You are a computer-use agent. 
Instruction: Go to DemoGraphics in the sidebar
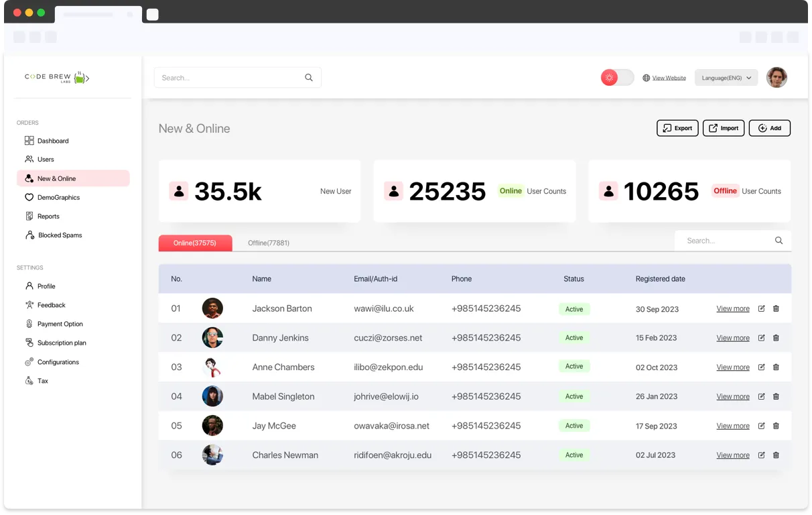tap(58, 198)
